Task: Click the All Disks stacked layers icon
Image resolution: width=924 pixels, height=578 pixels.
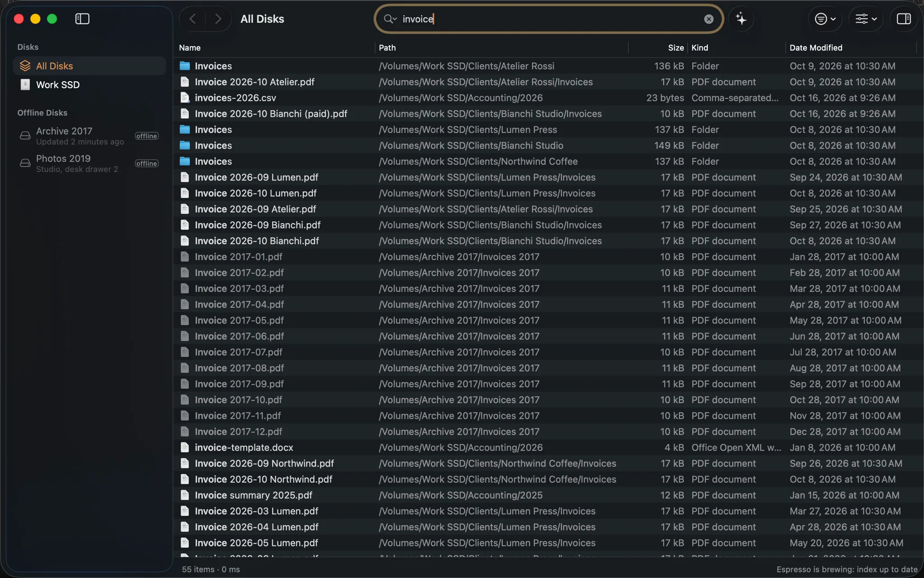Action: click(25, 66)
